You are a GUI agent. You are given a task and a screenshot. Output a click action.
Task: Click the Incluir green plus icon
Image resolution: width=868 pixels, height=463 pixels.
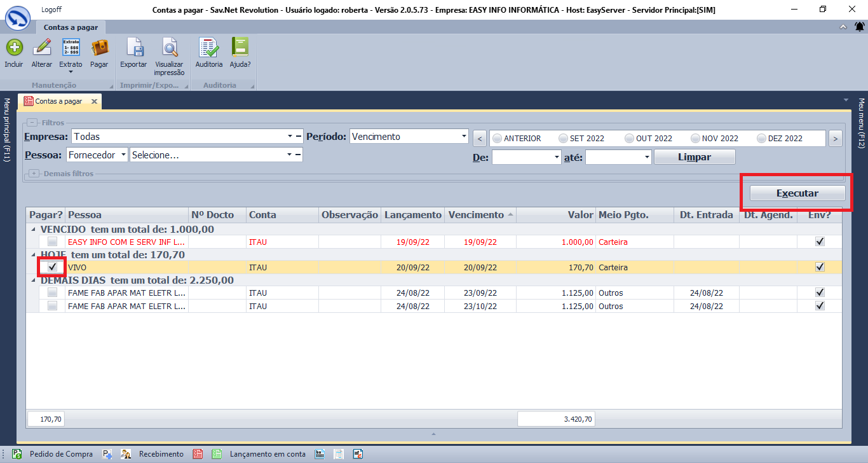(14, 48)
